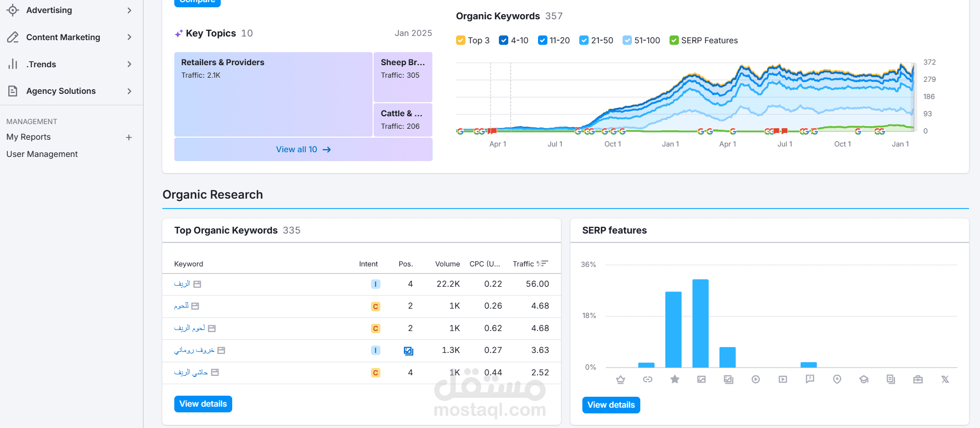Expand the .Trends section arrow

(129, 64)
